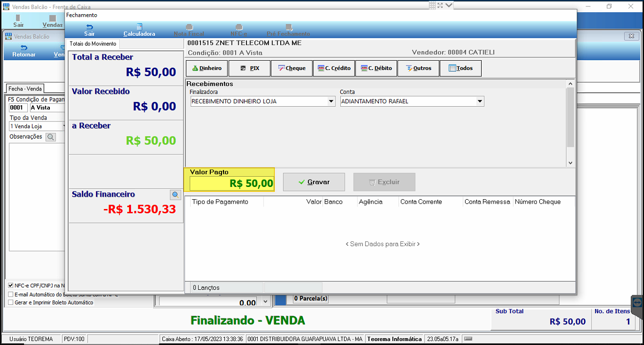Close inner Vendas Balcão window
Viewport: 644px width, 345px height.
click(632, 37)
